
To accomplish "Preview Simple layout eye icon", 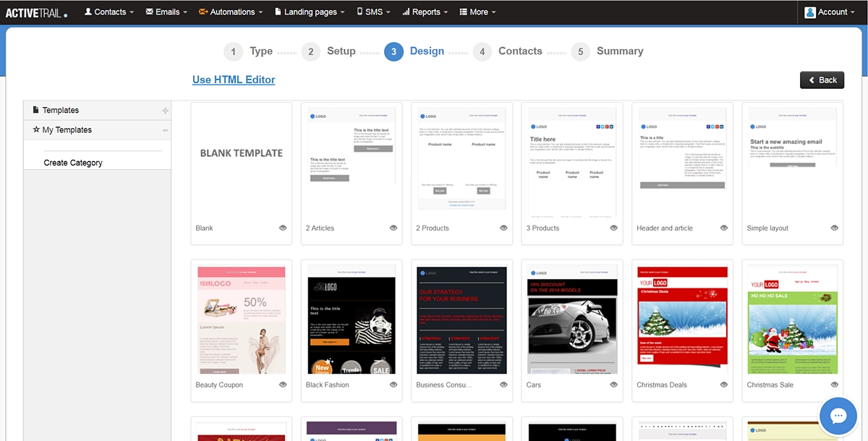I will coord(835,228).
